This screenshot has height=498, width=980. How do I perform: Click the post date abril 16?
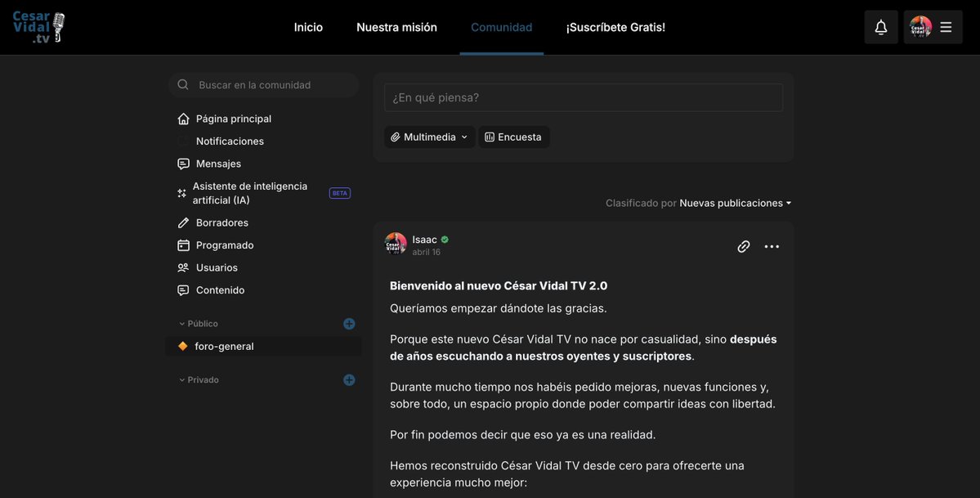tap(427, 252)
